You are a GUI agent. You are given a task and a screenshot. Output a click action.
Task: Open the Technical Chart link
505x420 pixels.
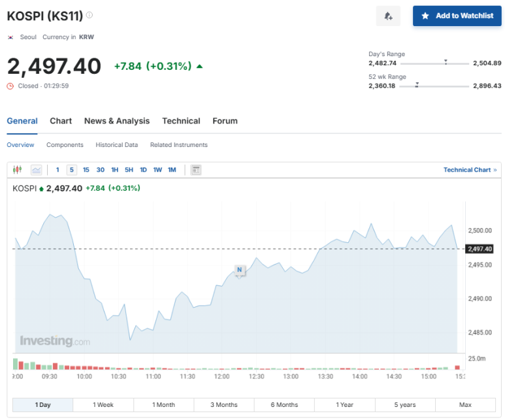point(470,170)
